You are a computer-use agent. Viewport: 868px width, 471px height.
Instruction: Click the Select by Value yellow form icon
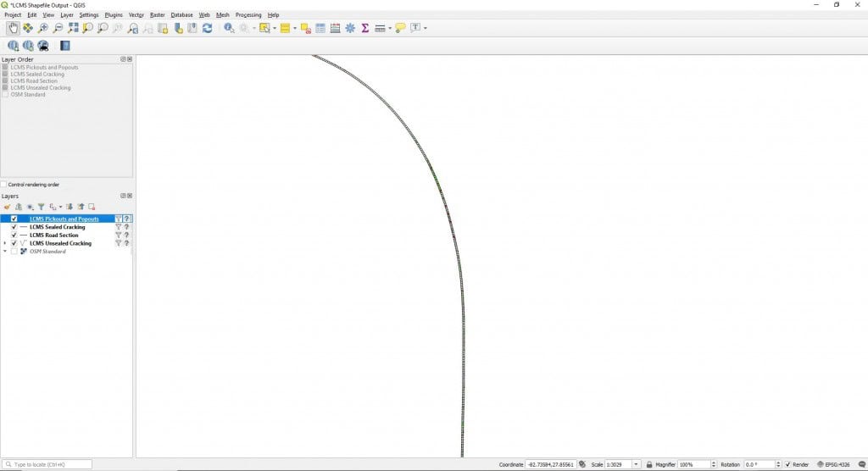tap(285, 28)
